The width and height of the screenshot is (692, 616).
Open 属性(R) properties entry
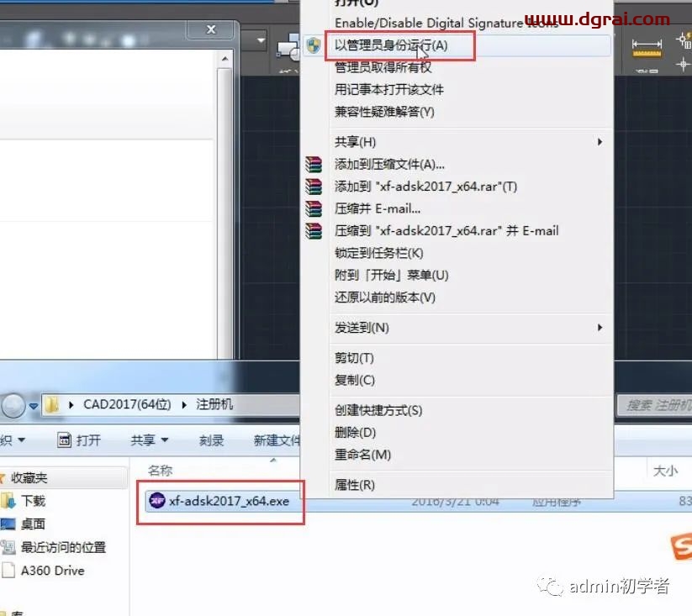[x=354, y=485]
